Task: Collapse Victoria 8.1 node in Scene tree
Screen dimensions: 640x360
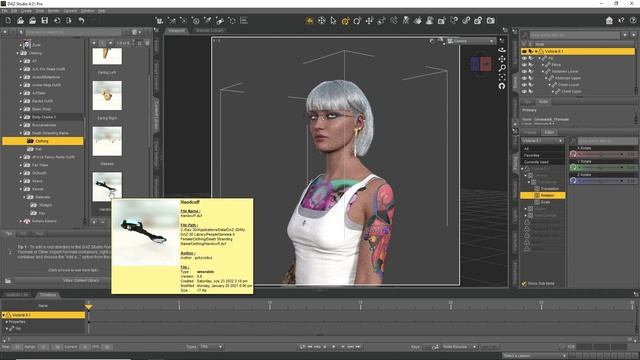Action: click(x=536, y=51)
